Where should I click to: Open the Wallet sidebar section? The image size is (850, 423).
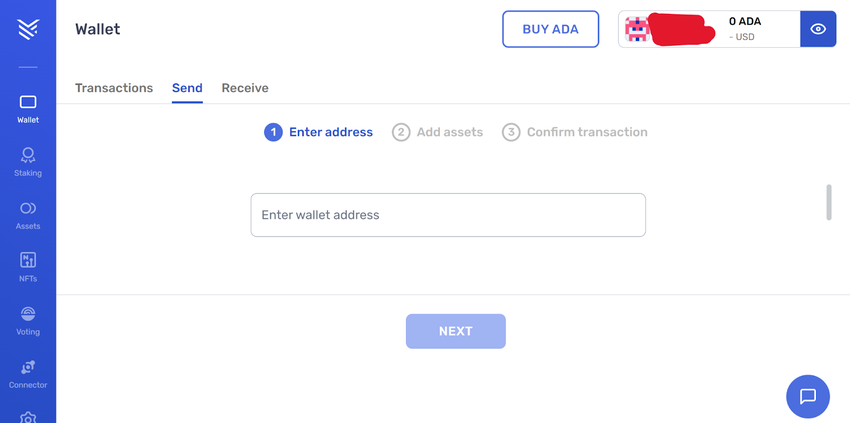click(x=28, y=108)
